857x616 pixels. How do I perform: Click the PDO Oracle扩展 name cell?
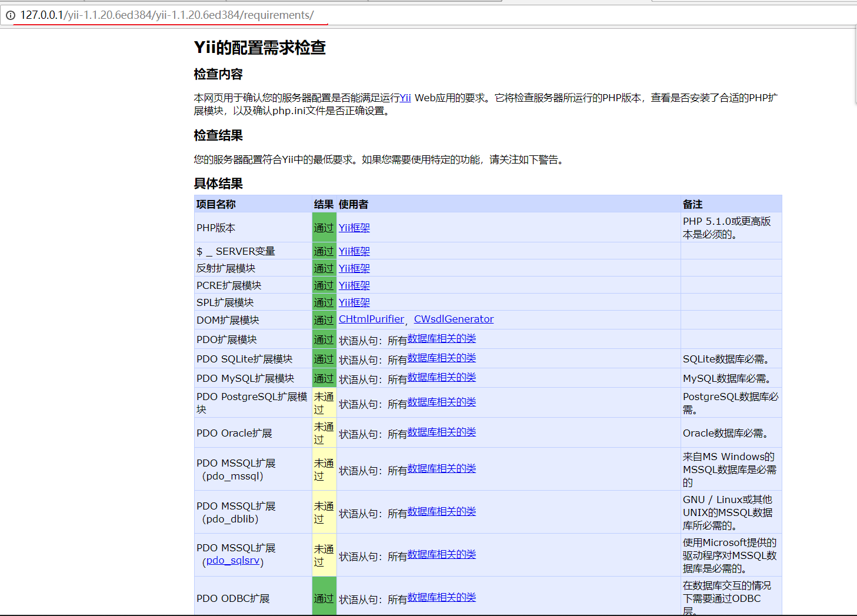pos(253,433)
